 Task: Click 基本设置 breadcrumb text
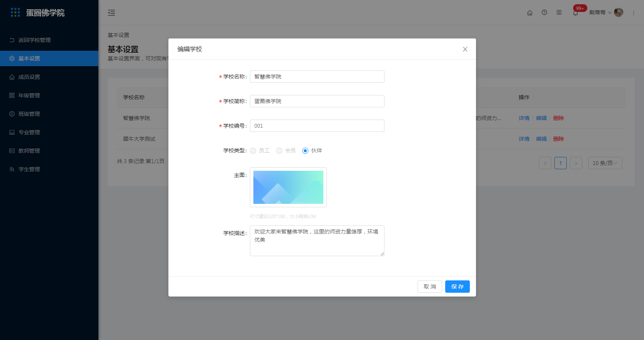tap(118, 35)
